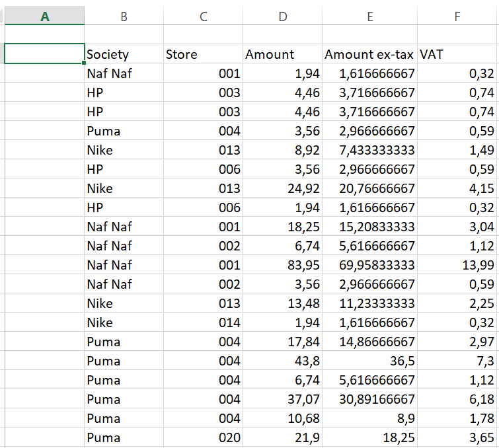Select column A header
This screenshot has width=499, height=448.
(44, 16)
